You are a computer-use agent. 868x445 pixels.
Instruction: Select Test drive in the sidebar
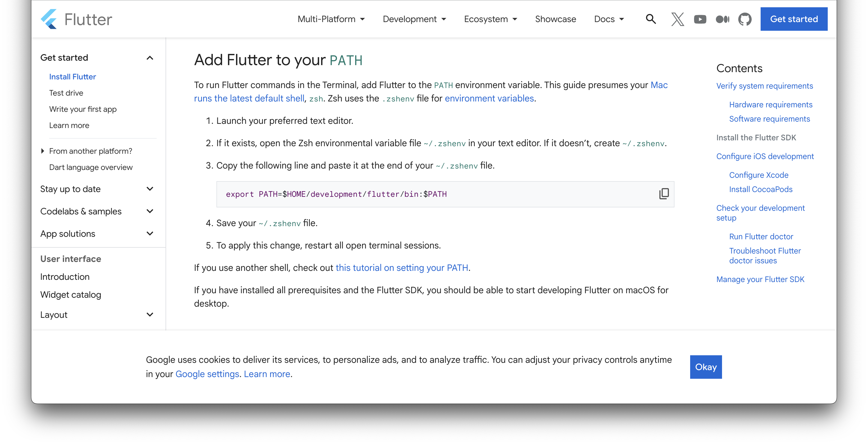[x=66, y=93]
